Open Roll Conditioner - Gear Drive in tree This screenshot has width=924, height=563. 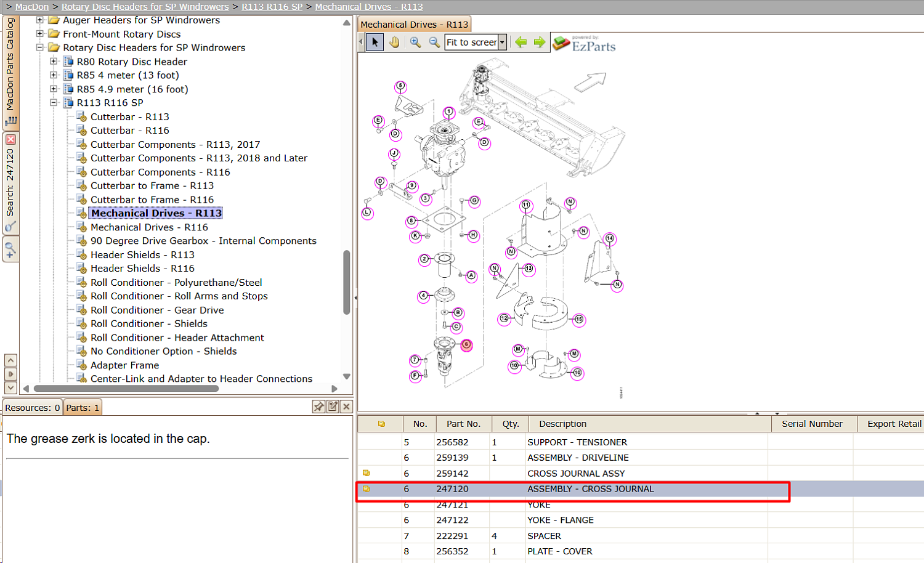(x=157, y=310)
